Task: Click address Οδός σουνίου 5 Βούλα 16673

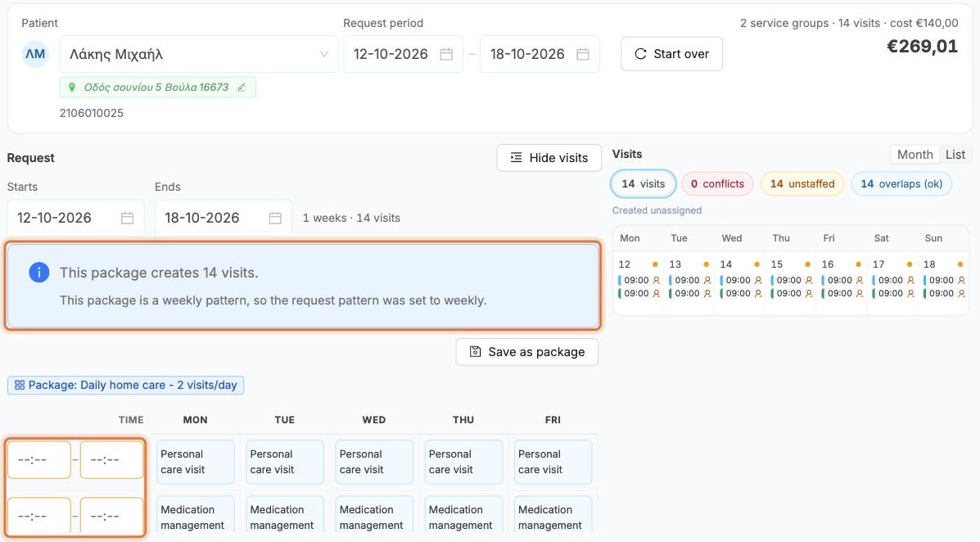Action: click(156, 88)
